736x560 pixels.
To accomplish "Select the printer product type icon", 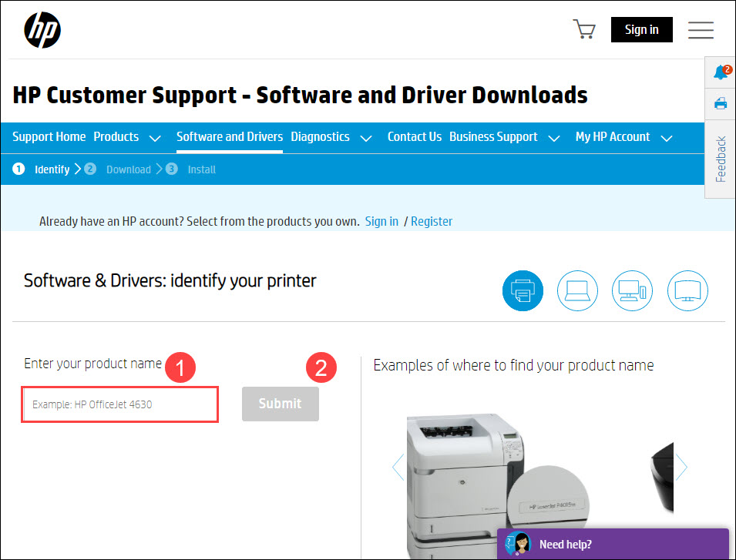I will [523, 290].
